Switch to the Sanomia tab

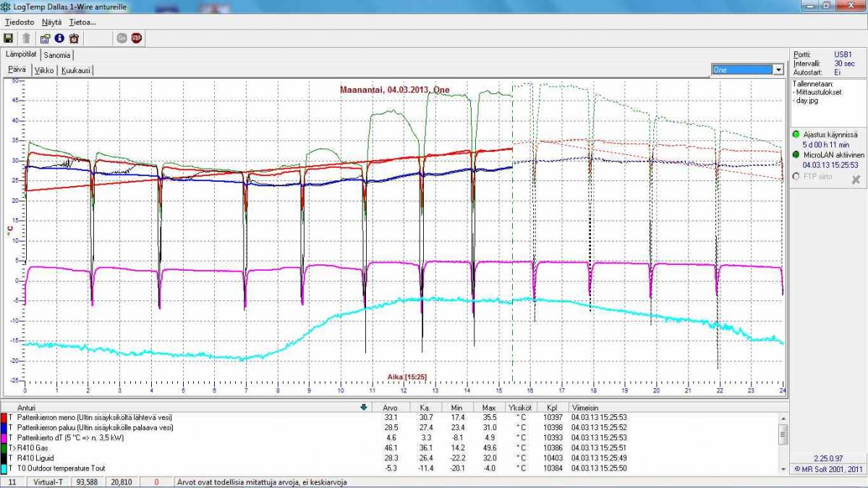pyautogui.click(x=57, y=55)
